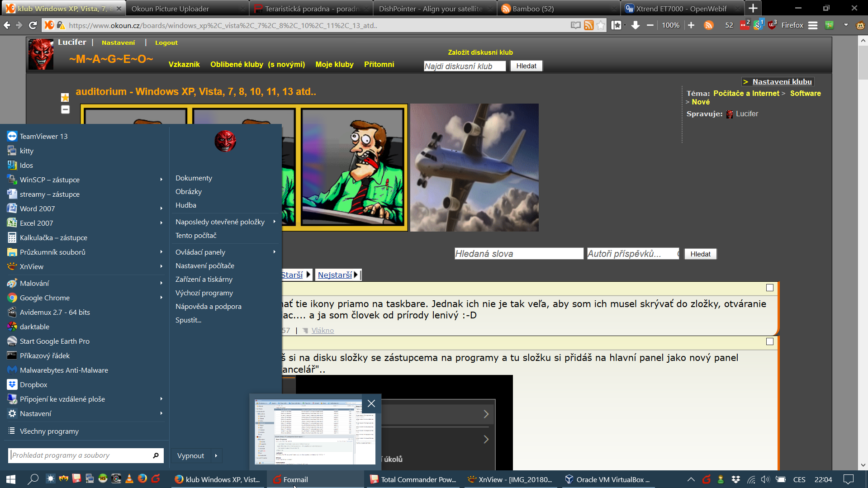Switch to the Okoun Picture Uploader tab

(186, 9)
